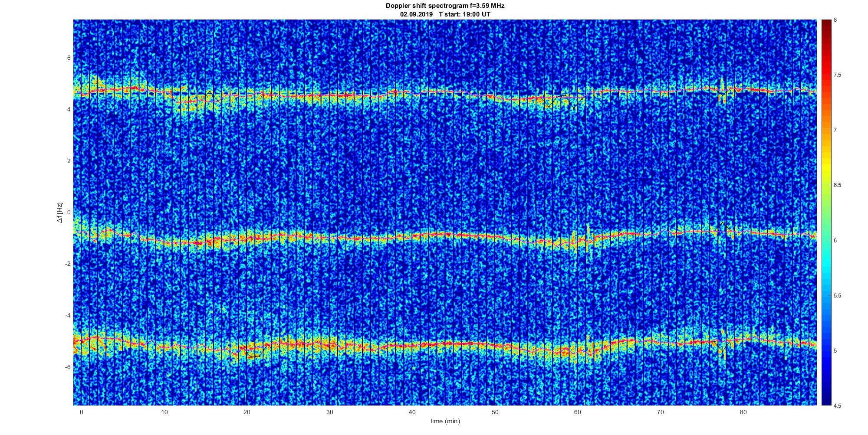Click the dark blue bottom of the colorbar
The image size is (868, 435).
click(826, 399)
